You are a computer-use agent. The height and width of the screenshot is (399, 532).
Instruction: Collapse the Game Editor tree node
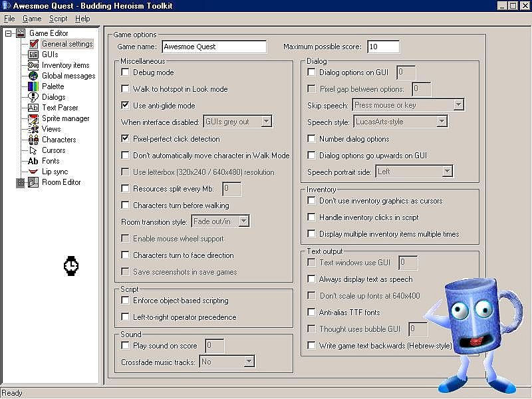point(8,33)
